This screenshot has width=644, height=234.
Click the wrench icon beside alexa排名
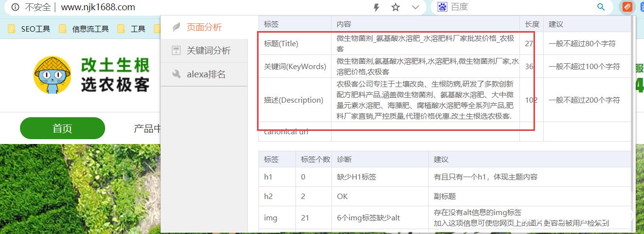click(x=177, y=74)
